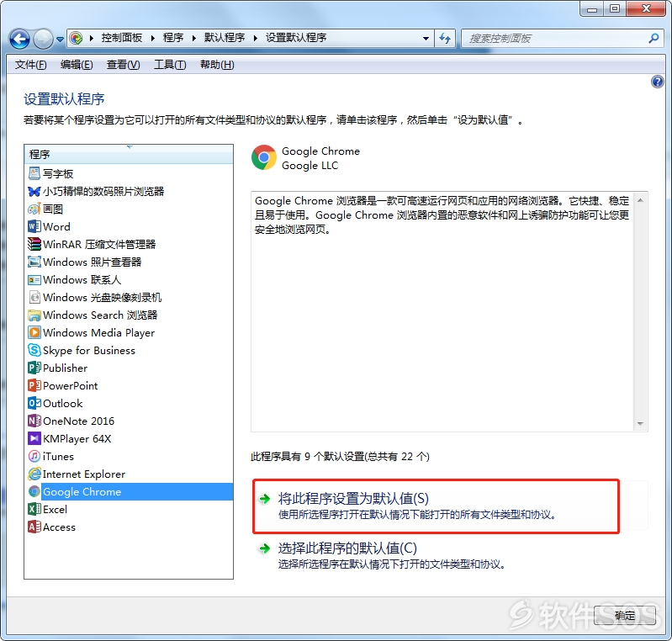This screenshot has height=641, width=672.
Task: Navigate to 程序 breadcrumb
Action: (x=173, y=38)
